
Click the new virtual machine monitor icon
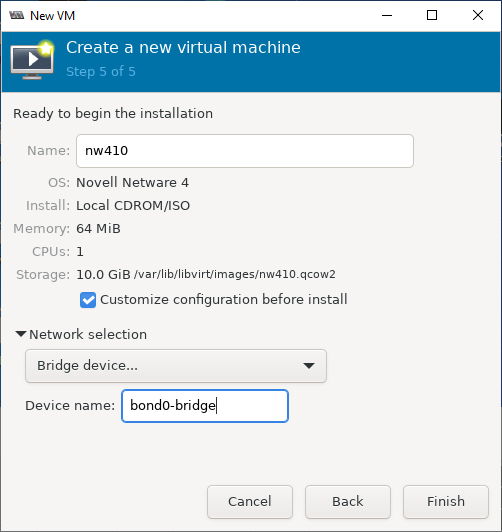tap(33, 60)
